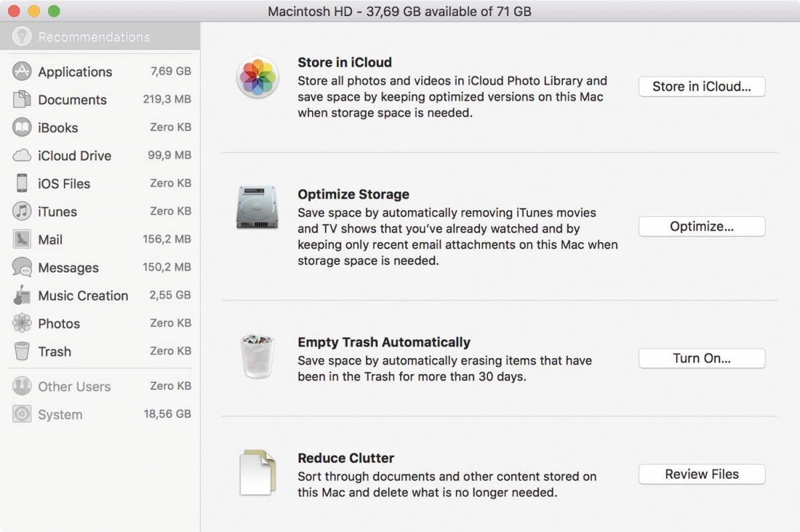The height and width of the screenshot is (532, 800).
Task: Click the 156,2 MB Mail size
Action: tap(167, 239)
